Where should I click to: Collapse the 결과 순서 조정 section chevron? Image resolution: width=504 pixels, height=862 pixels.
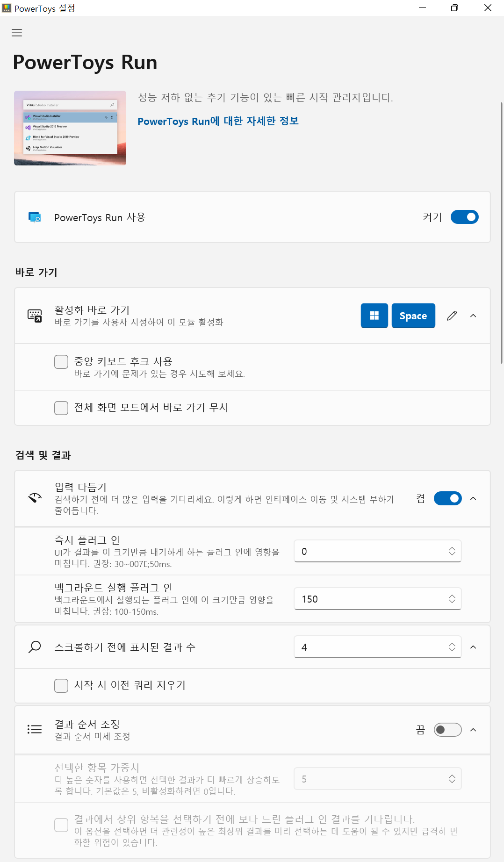tap(473, 730)
